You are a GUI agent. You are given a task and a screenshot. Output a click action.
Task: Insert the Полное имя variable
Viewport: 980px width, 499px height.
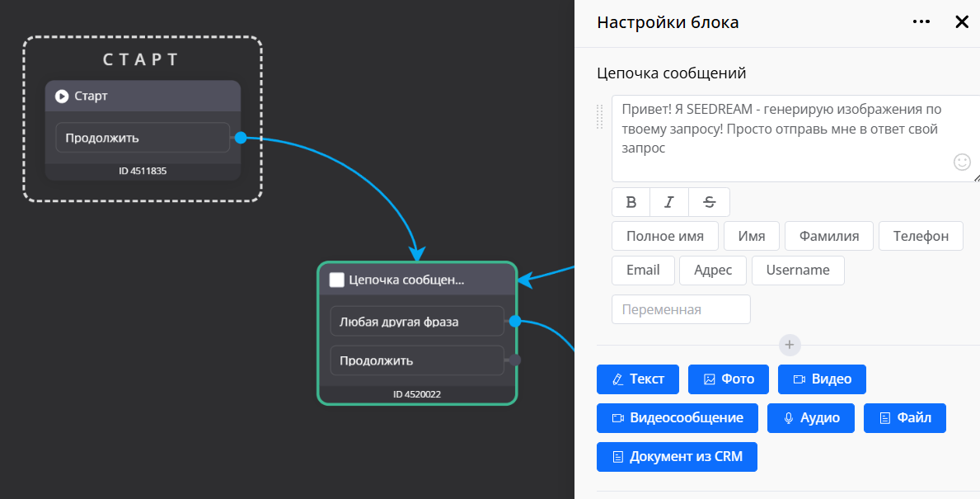[665, 236]
